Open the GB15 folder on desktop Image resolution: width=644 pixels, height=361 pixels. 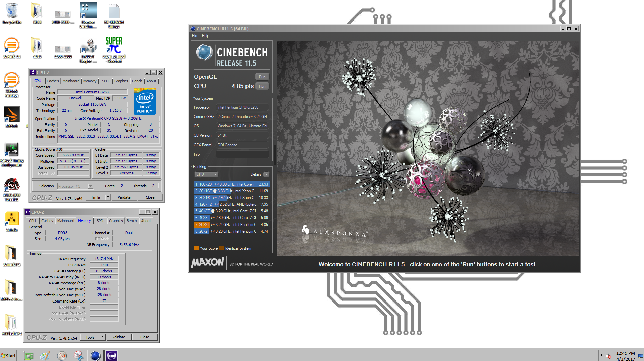(x=37, y=48)
